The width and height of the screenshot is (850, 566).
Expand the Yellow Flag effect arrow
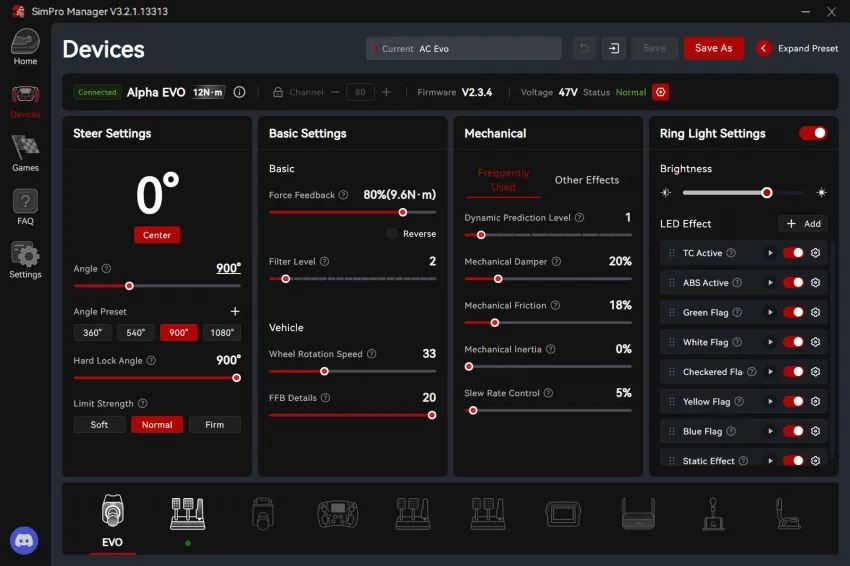770,401
